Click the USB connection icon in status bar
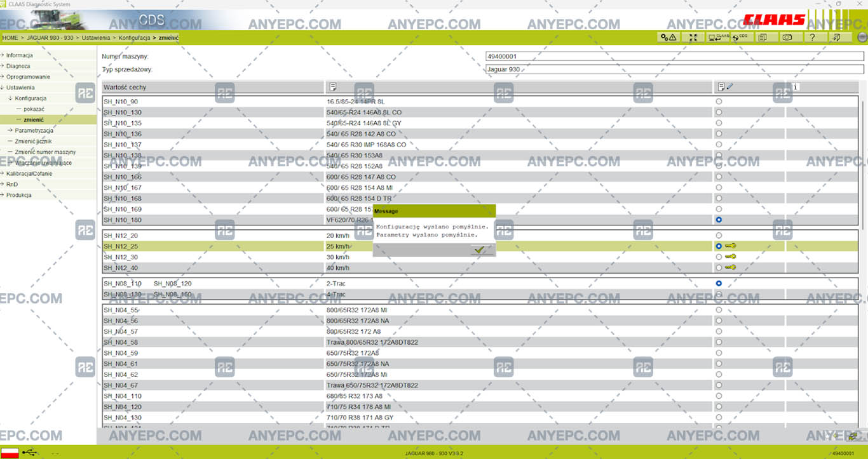The width and height of the screenshot is (868, 459). click(x=29, y=453)
